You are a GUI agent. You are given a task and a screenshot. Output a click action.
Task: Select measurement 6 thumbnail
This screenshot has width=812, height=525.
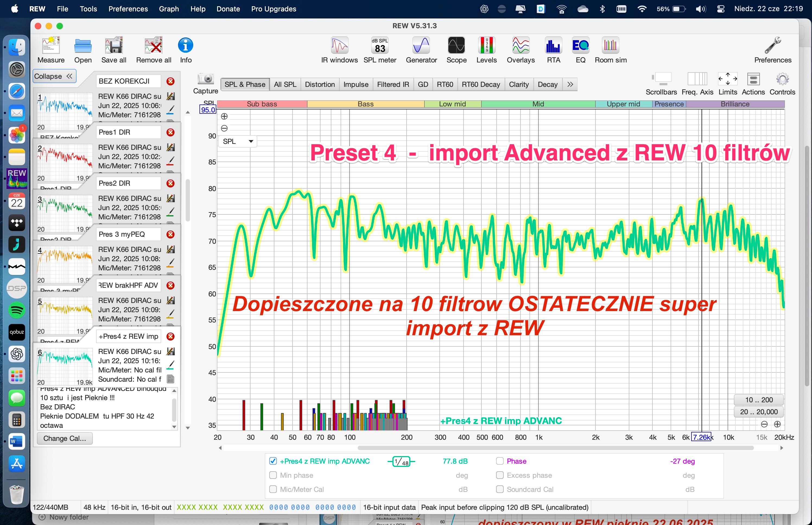[65, 366]
